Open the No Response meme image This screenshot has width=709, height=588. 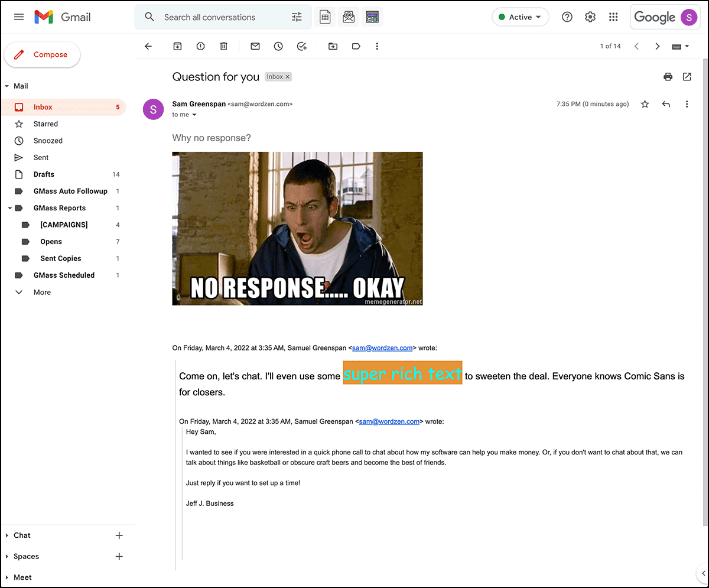297,229
